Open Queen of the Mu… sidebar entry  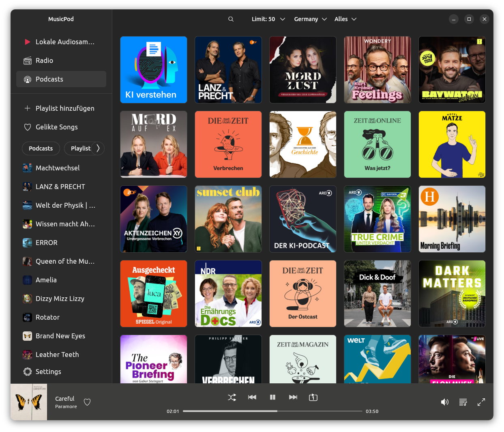click(x=61, y=261)
